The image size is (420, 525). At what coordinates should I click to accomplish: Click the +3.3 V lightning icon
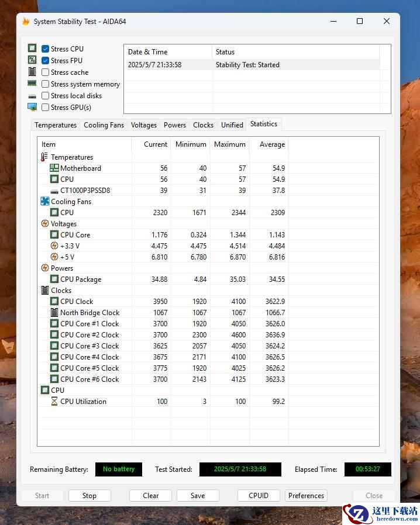[x=54, y=246]
